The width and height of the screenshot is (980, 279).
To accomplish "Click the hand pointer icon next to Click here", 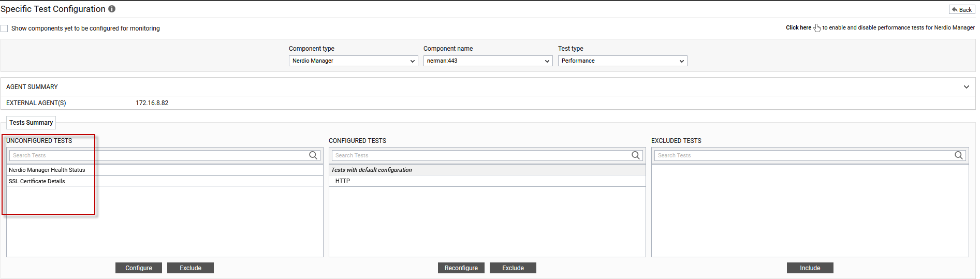I will (817, 27).
